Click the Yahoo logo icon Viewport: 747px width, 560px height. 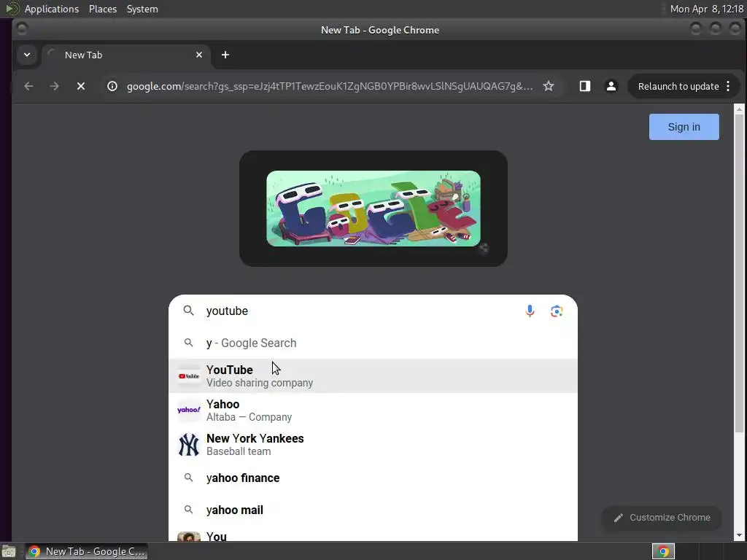189,410
